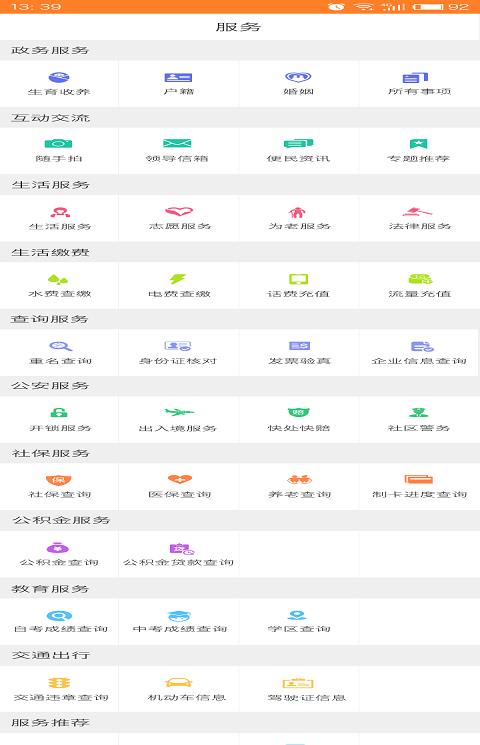
Task: Tap the 户籍 household registration icon
Action: [x=178, y=77]
